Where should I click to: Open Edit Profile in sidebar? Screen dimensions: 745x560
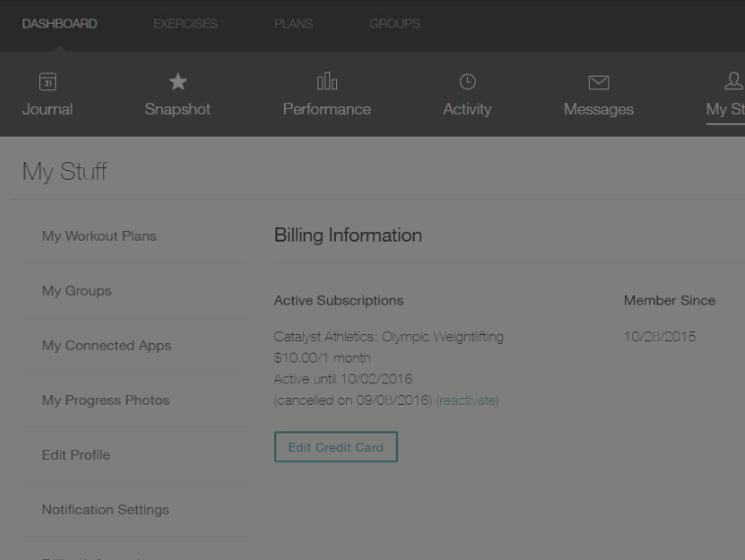point(76,455)
